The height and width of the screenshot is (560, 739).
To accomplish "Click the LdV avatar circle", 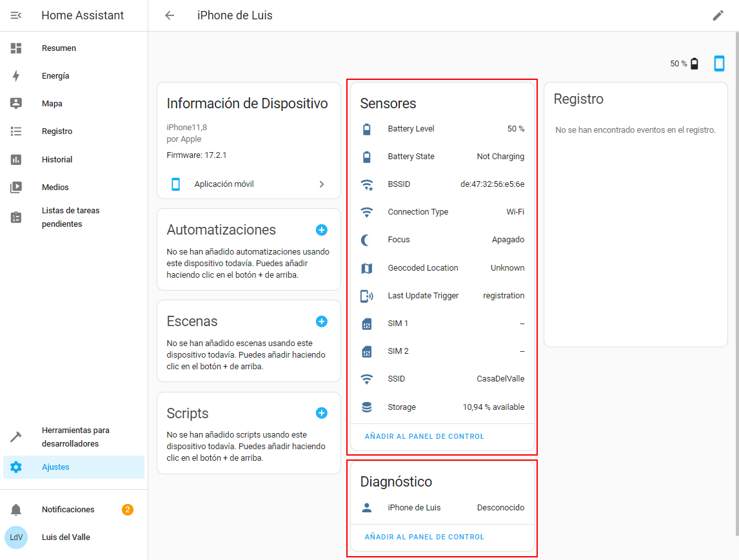I will [x=16, y=537].
